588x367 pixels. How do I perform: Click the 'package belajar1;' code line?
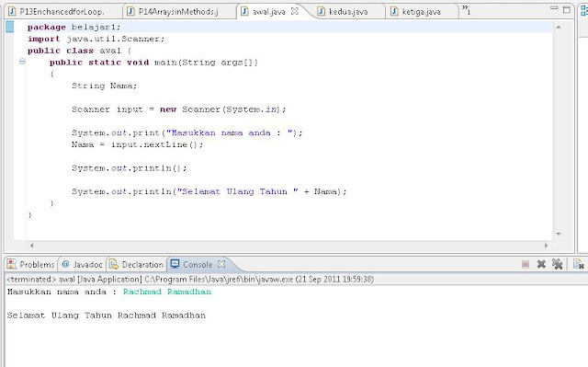pos(73,27)
